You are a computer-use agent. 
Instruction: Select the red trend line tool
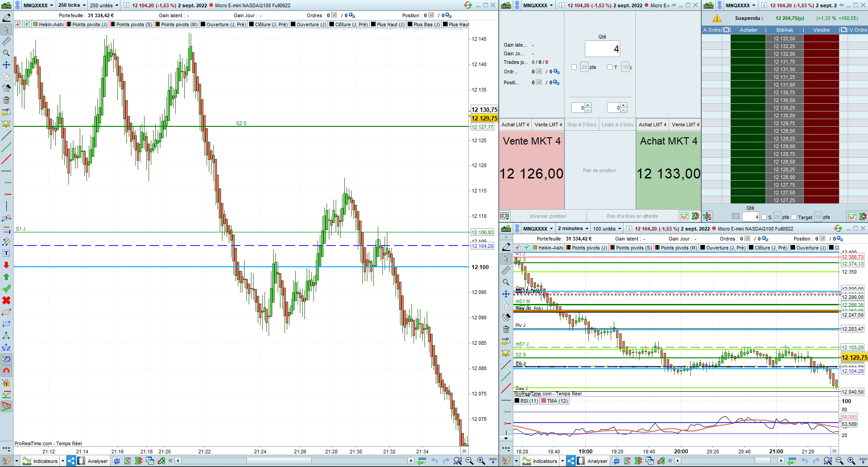click(x=6, y=159)
